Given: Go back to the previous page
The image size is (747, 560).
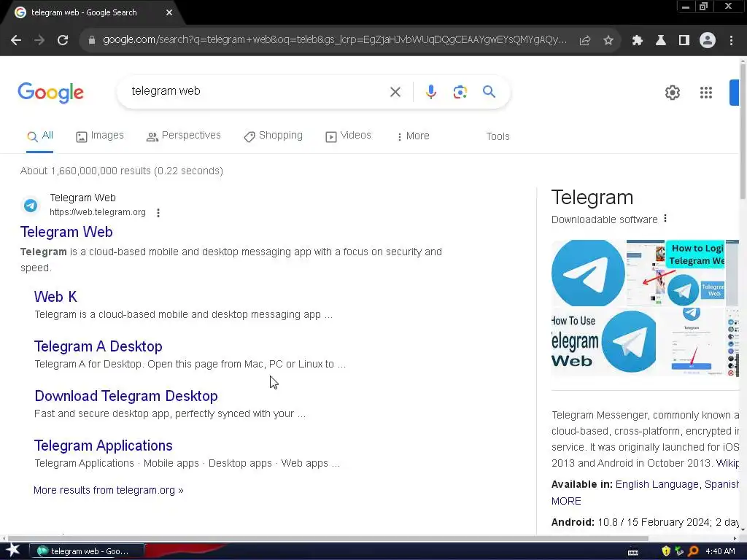Looking at the screenshot, I should tap(16, 41).
